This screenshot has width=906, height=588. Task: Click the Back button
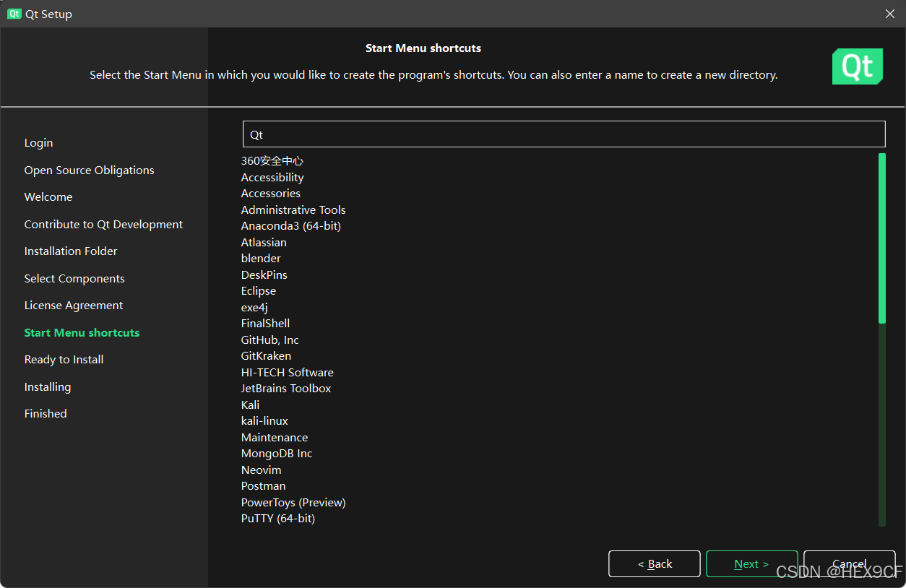click(655, 564)
